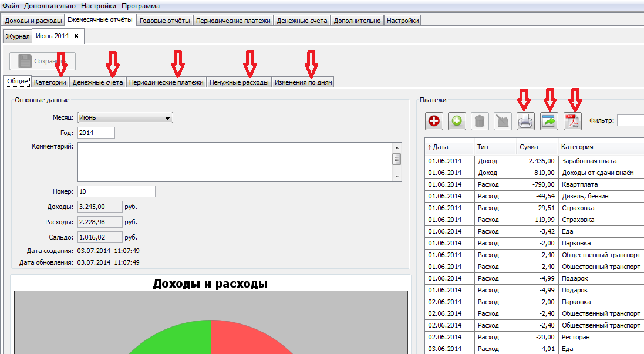Click the green plus icon in Платежи toolbar

click(x=457, y=121)
